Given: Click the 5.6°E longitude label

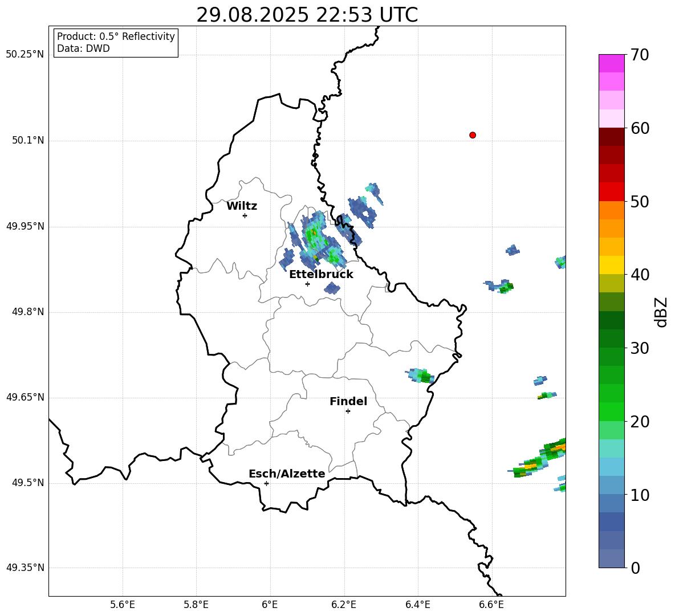Looking at the screenshot, I should pyautogui.click(x=123, y=605).
